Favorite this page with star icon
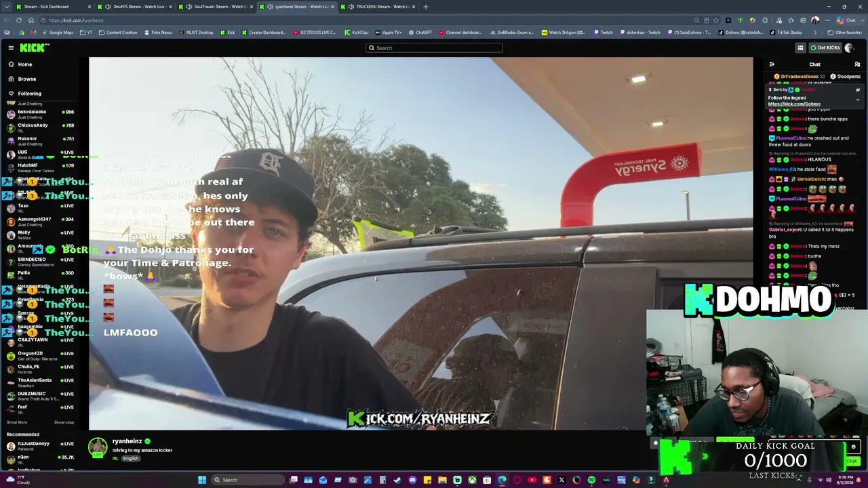 [716, 20]
